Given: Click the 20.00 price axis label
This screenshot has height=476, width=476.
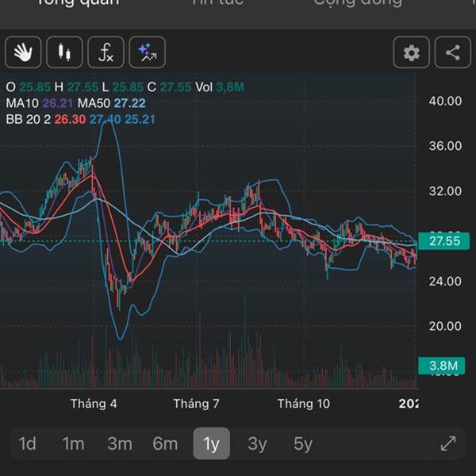Looking at the screenshot, I should 445,326.
